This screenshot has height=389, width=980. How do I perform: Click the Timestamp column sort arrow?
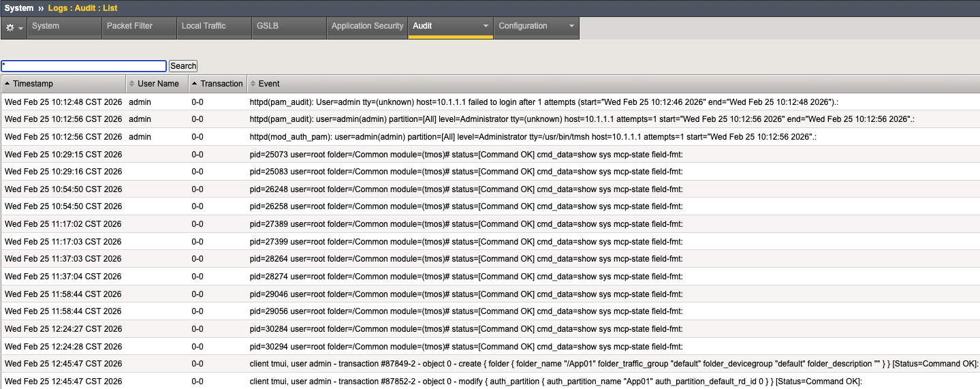click(7, 84)
